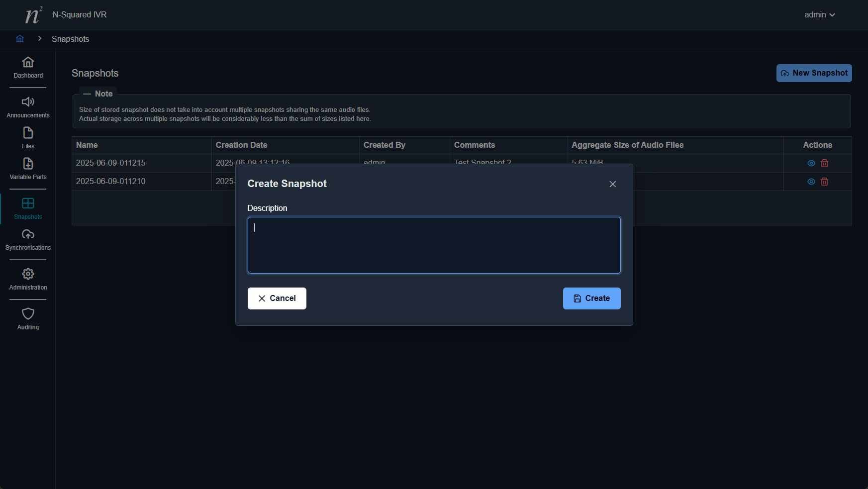Open the Auditing section
Viewport: 868px width, 489px height.
[x=28, y=319]
